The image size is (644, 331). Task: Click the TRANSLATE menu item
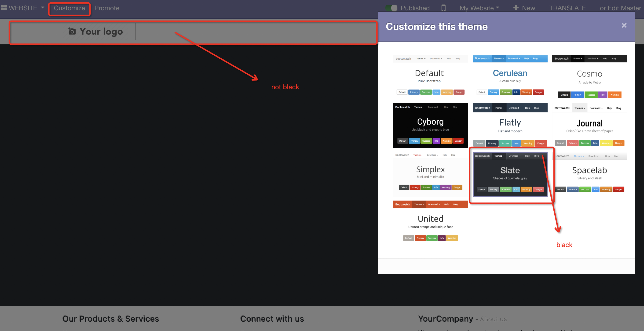coord(567,8)
